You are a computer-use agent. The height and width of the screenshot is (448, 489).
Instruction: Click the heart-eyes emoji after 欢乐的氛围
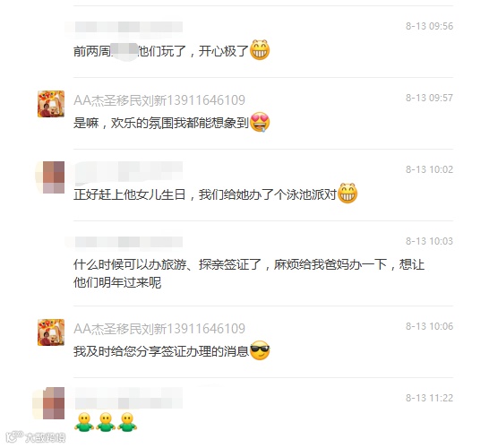click(260, 122)
